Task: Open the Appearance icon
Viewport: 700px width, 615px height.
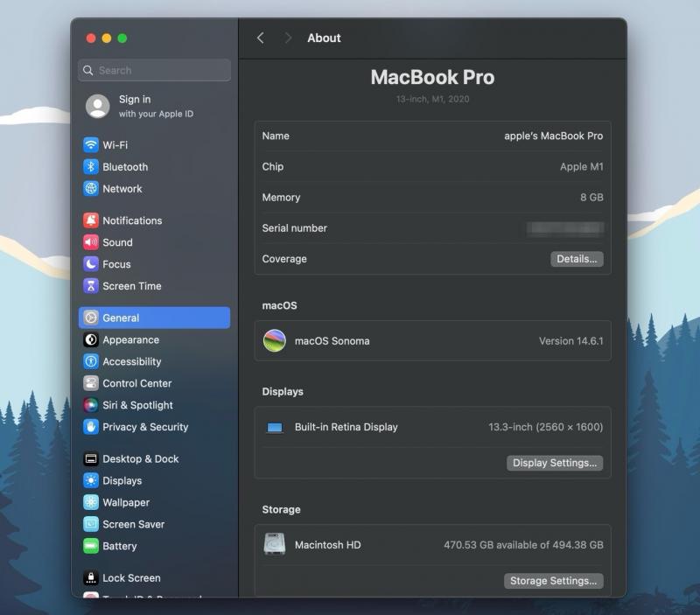Action: coord(91,339)
